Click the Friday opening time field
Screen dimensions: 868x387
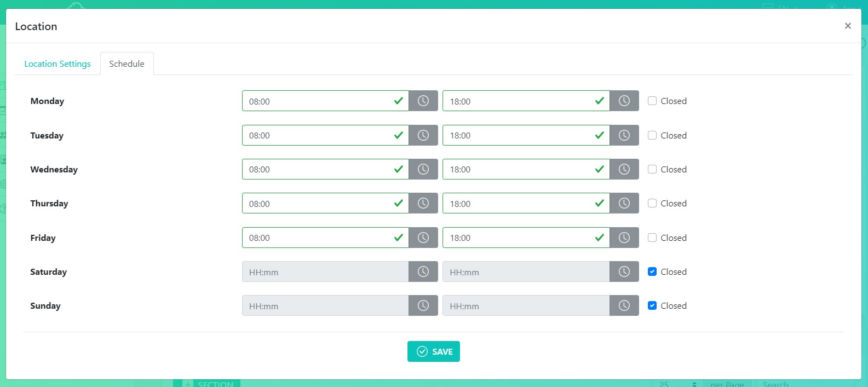[x=317, y=238]
